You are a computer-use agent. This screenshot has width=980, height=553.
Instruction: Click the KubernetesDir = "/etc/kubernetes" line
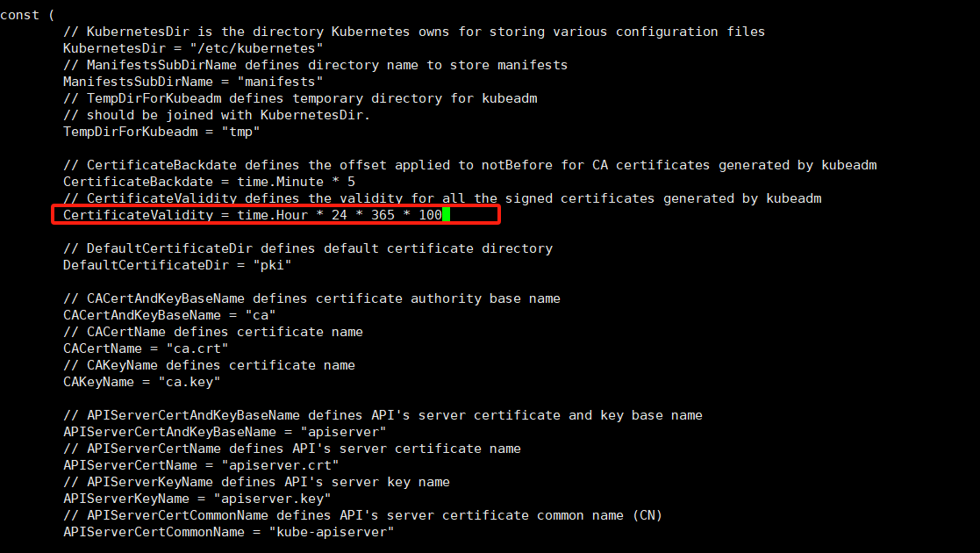click(193, 48)
